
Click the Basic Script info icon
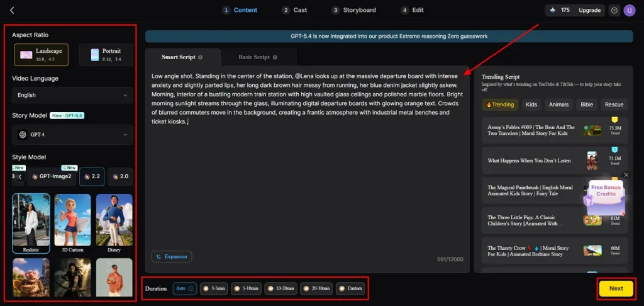tap(275, 57)
